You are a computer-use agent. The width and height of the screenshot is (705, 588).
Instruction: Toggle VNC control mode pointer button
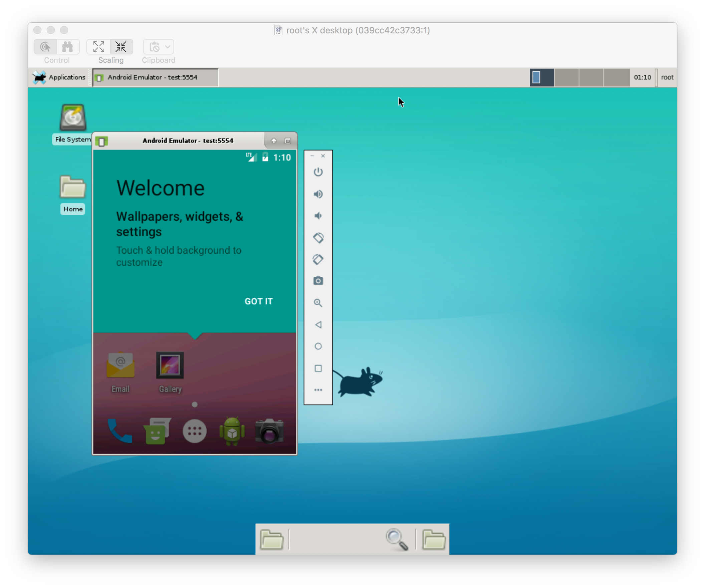tap(45, 47)
